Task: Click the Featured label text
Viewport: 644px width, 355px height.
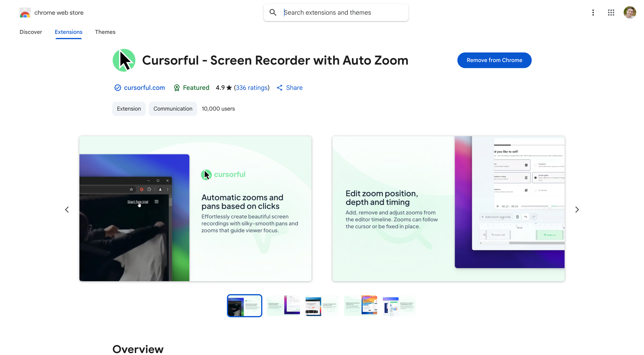Action: pyautogui.click(x=196, y=88)
